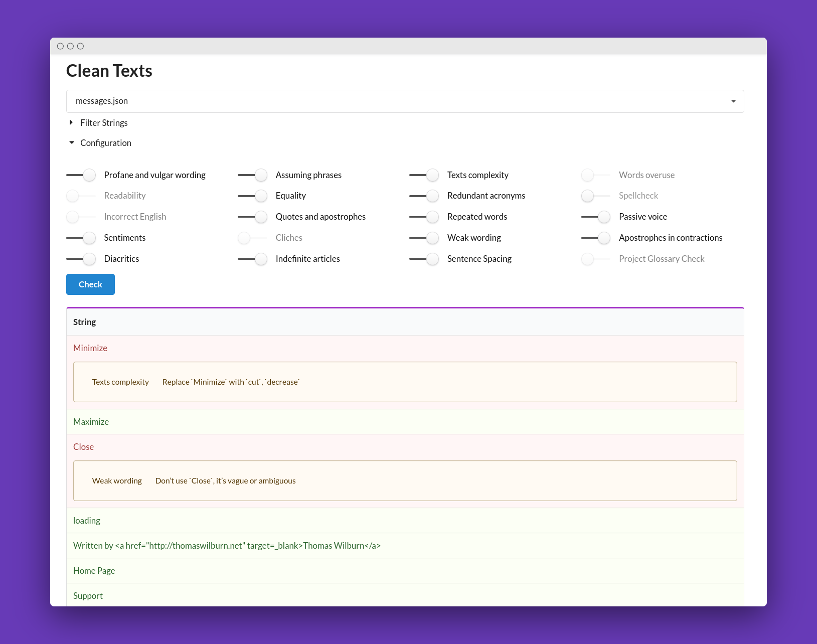
Task: Switch off the Equality check
Action: tap(252, 196)
